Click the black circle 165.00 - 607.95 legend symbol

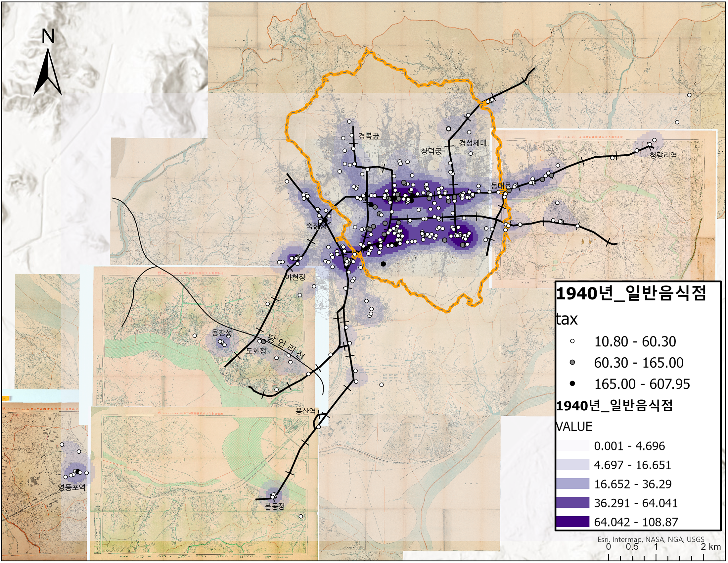[x=572, y=384]
